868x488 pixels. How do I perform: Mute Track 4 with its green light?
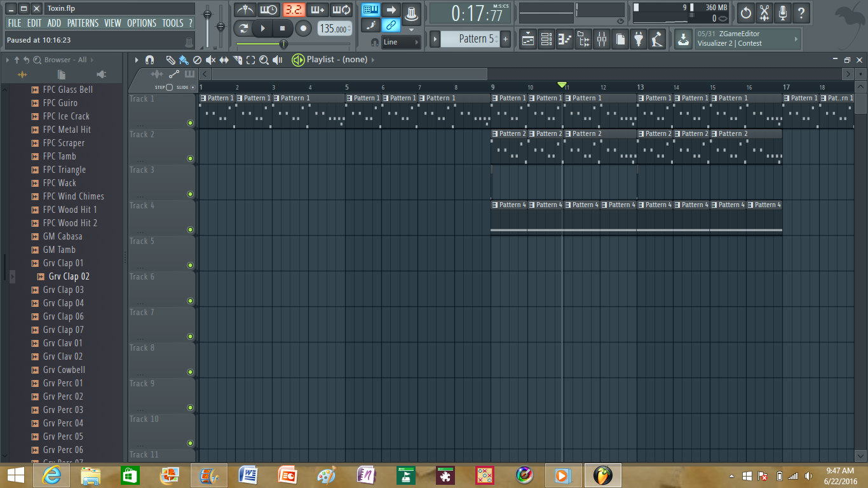[190, 229]
